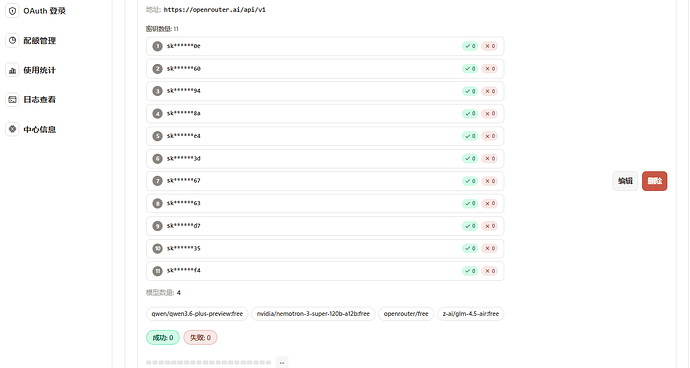The height and width of the screenshot is (368, 690).
Task: Click the https://openrouter.ai/api/v1 address text
Action: point(214,10)
